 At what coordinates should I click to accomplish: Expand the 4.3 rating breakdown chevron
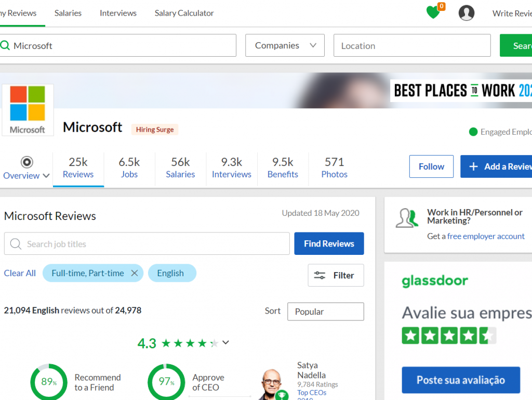pos(225,342)
